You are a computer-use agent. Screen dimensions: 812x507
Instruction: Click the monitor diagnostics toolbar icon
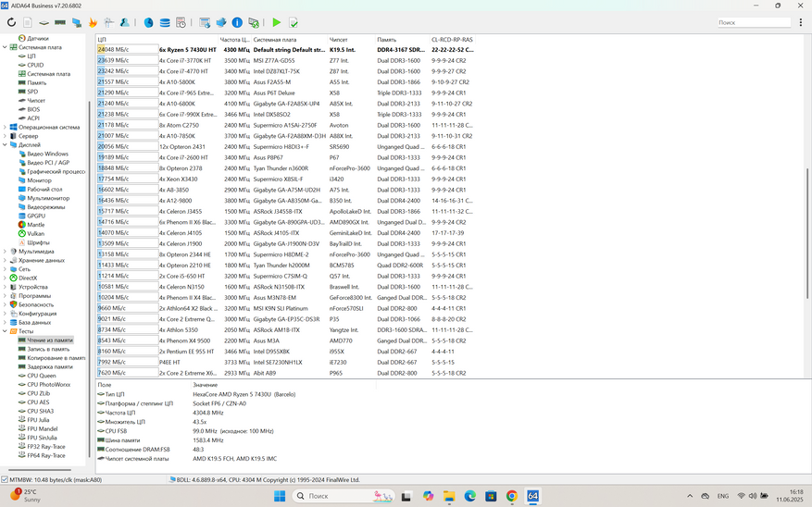pyautogui.click(x=77, y=22)
